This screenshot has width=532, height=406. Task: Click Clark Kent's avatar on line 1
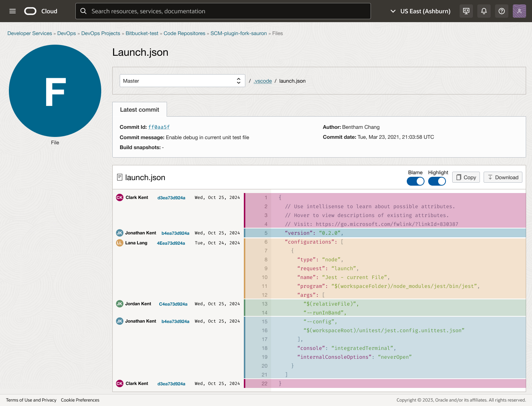pos(120,197)
